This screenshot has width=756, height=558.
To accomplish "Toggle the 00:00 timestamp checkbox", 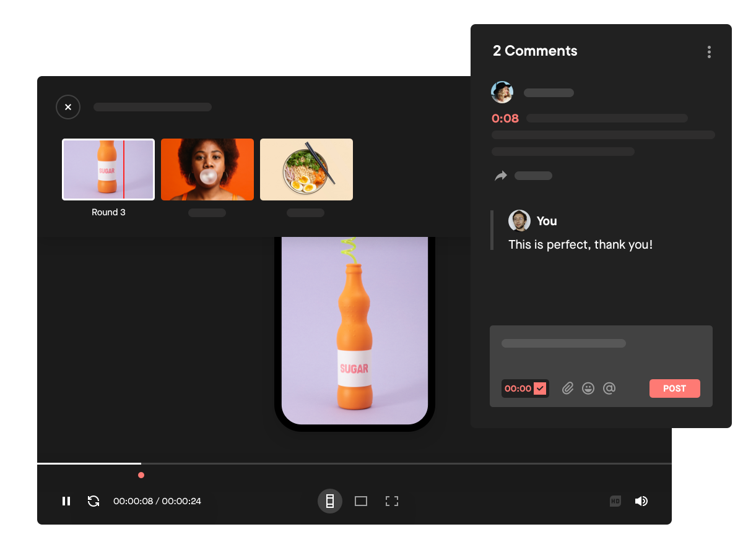I will point(540,388).
